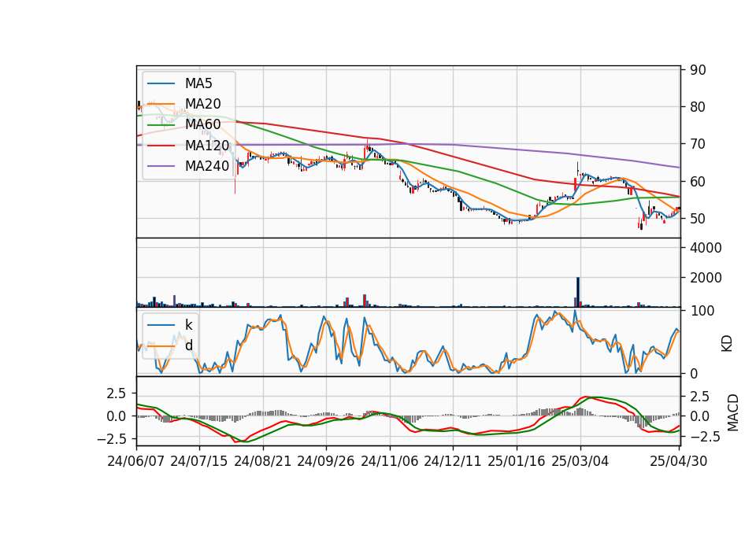Click the 25/01/16 date axis label
The width and height of the screenshot is (756, 543).
(x=517, y=461)
